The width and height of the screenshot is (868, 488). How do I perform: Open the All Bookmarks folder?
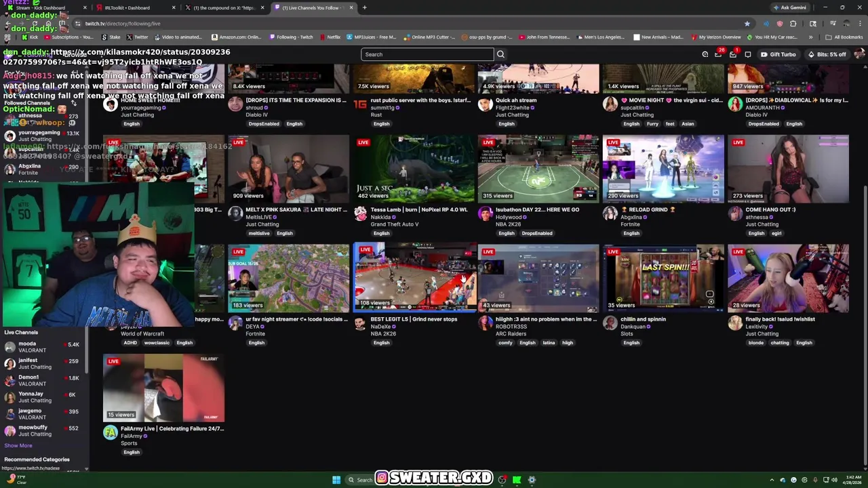(x=844, y=37)
